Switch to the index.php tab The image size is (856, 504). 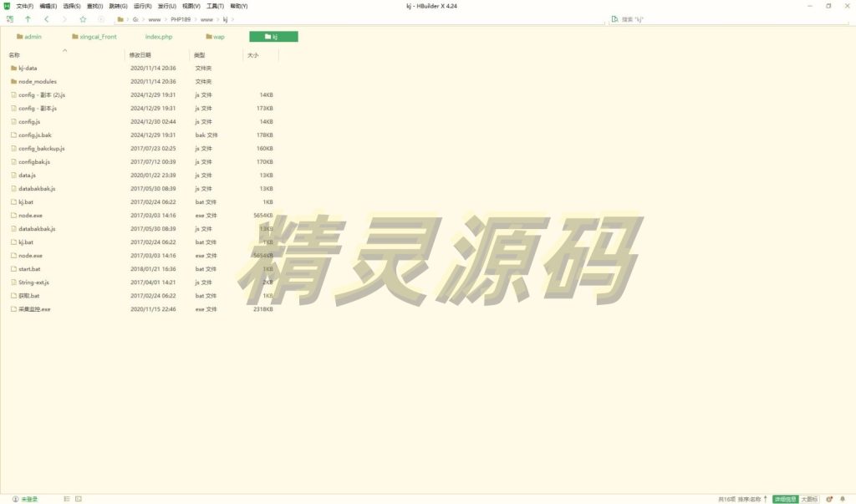[x=158, y=37]
